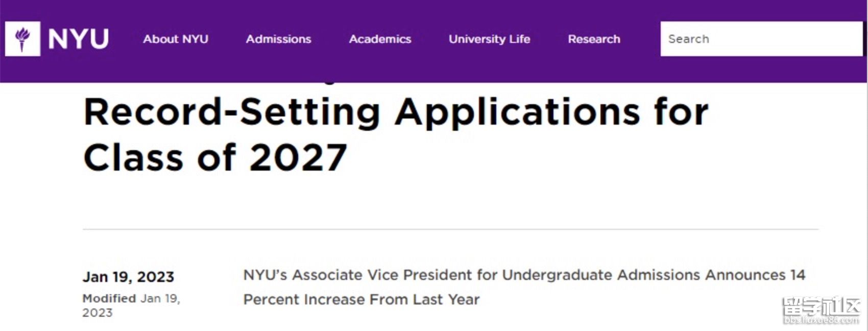
Task: Select University Life in navigation
Action: (x=489, y=39)
